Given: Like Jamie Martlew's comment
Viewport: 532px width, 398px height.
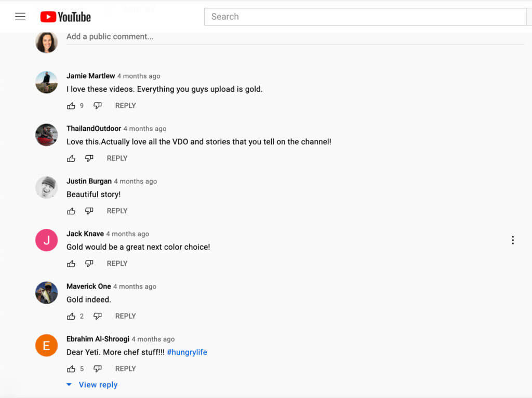Looking at the screenshot, I should [71, 105].
